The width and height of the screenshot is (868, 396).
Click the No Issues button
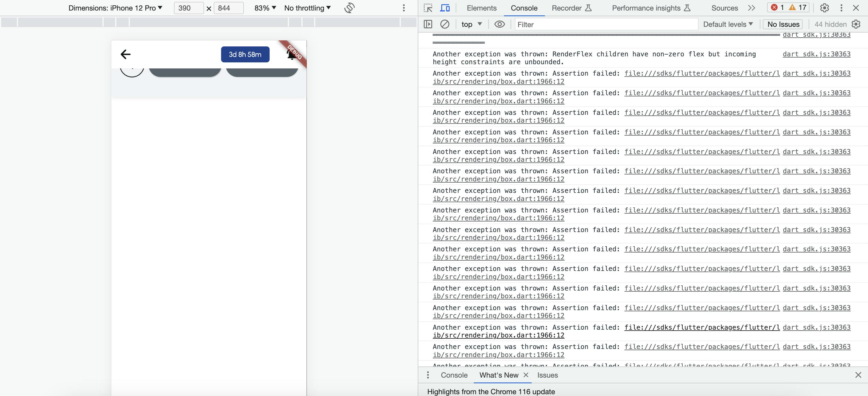[783, 24]
